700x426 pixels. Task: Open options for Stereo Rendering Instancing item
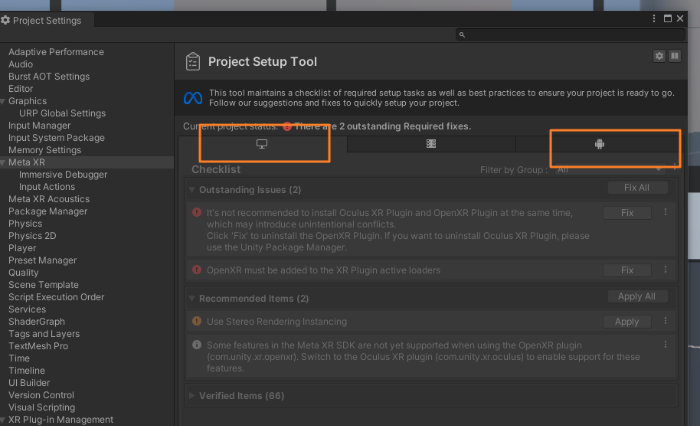(665, 321)
